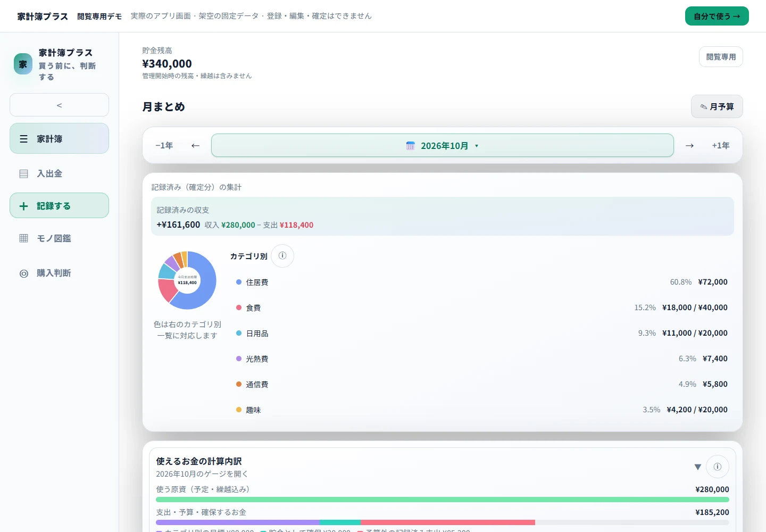Click the blue dot beside 住居費

(239, 282)
